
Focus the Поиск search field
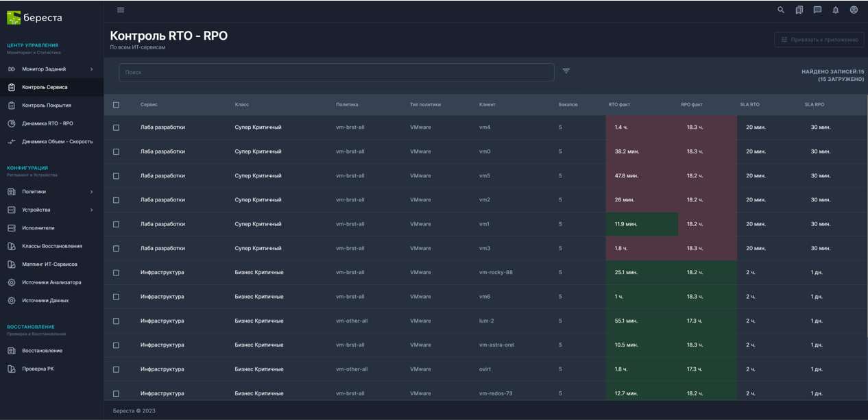(x=336, y=72)
